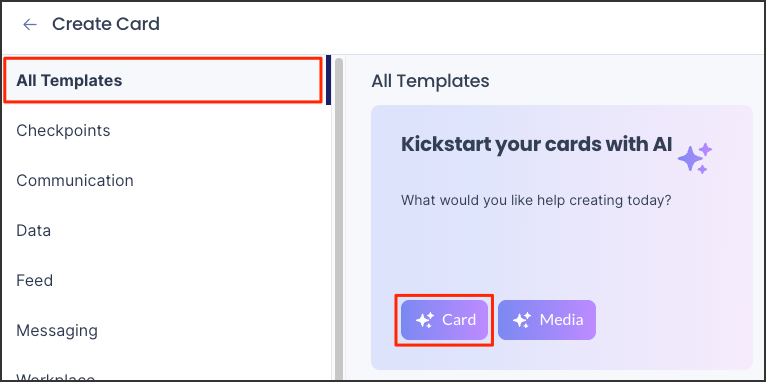
Task: Click the large sparkle icon beside Kickstart heading
Action: (x=695, y=158)
